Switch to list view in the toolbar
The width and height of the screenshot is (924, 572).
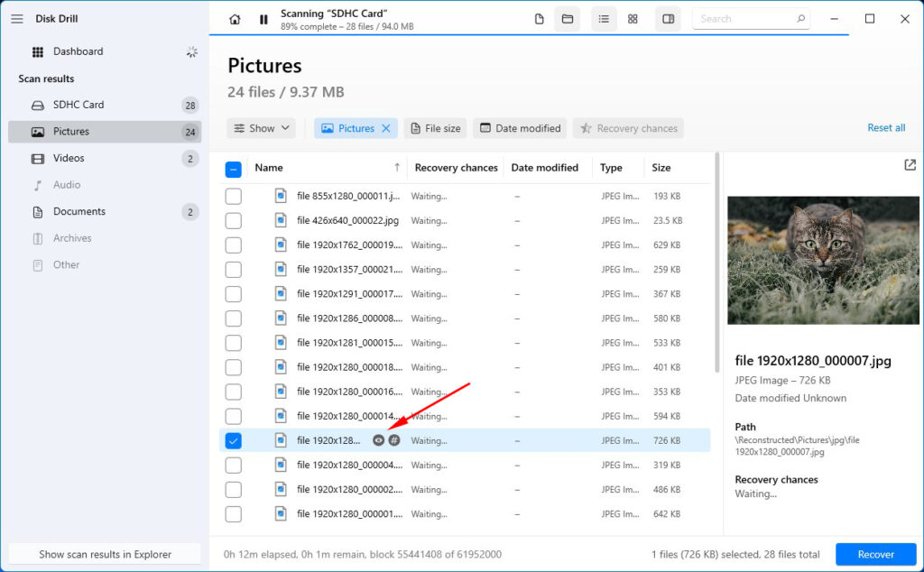pos(604,18)
